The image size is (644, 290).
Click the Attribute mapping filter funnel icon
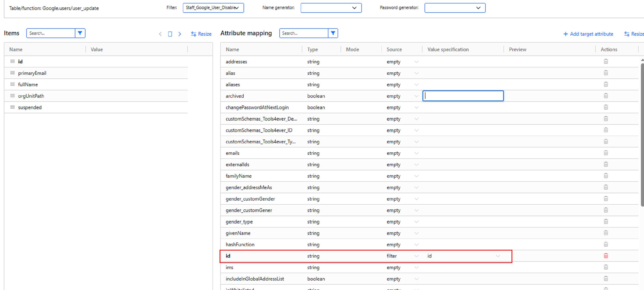333,33
